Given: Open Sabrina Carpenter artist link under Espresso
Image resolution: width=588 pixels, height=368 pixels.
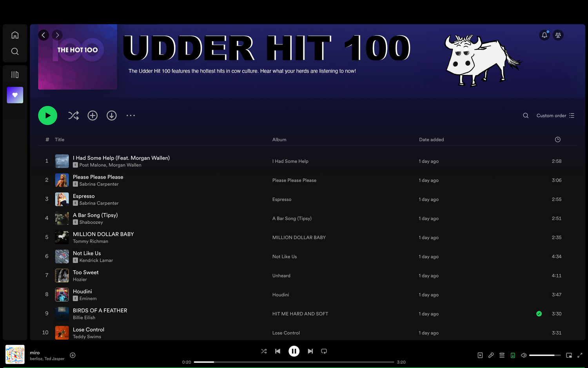Looking at the screenshot, I should pyautogui.click(x=99, y=203).
